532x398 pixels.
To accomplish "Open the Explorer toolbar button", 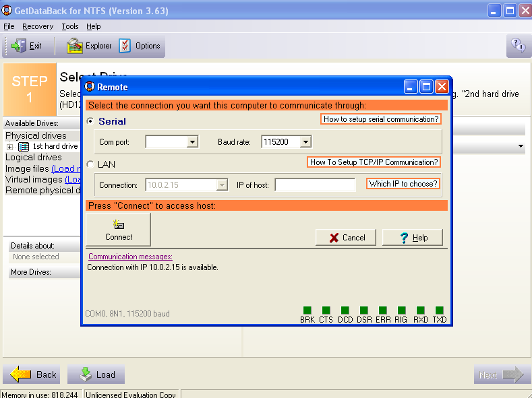I will (x=89, y=46).
